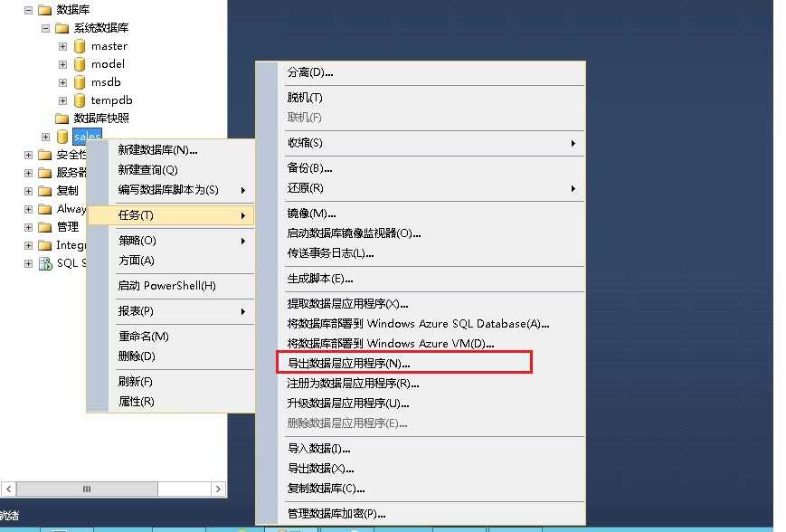
Task: Choose 方面(A) from context menu
Action: click(x=171, y=261)
